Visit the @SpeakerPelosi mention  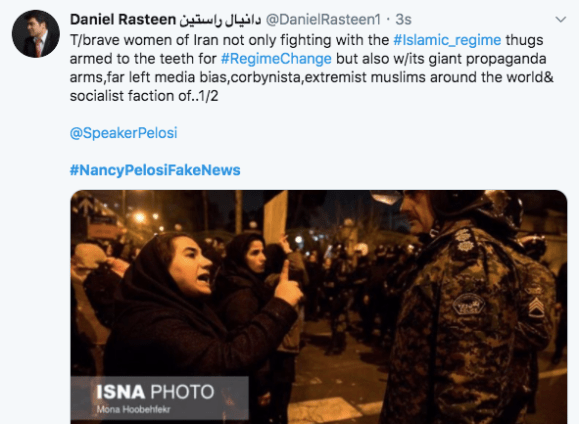click(123, 133)
